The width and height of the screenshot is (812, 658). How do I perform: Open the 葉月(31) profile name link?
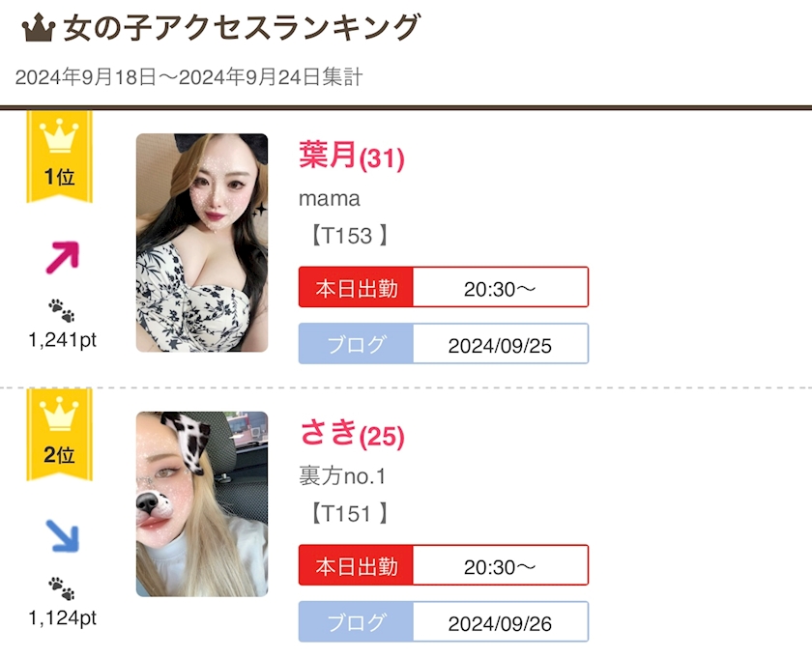[x=351, y=156]
